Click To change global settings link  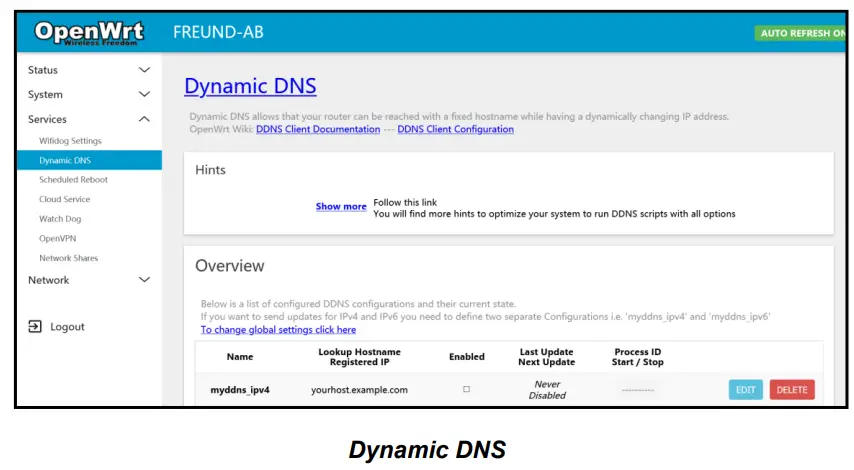(278, 329)
